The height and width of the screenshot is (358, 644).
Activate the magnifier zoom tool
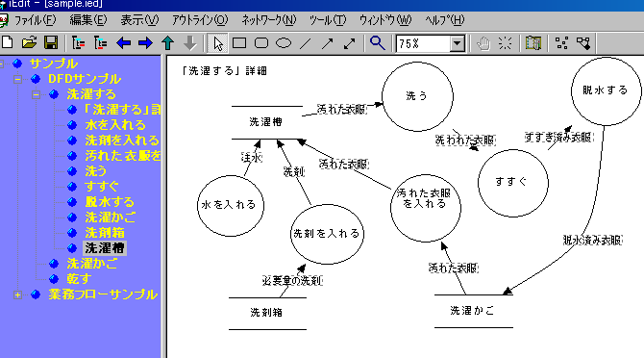point(377,42)
